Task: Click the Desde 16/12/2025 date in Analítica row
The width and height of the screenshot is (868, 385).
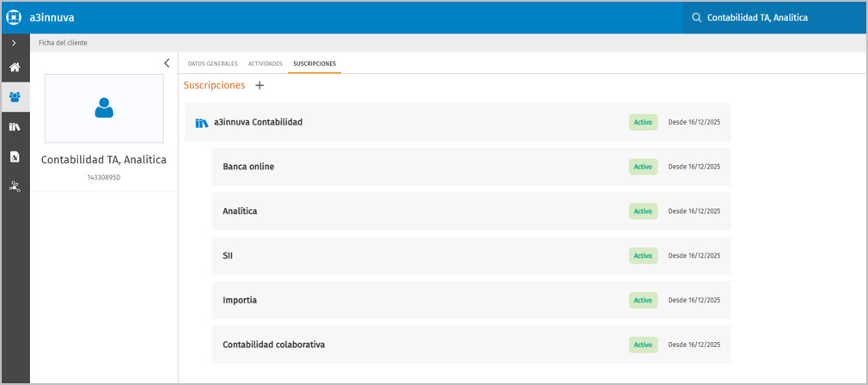Action: 694,211
